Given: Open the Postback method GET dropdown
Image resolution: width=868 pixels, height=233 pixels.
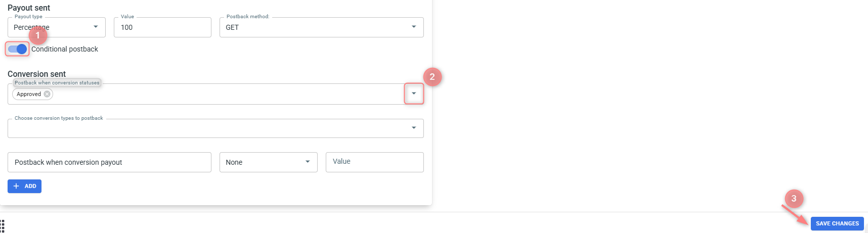Looking at the screenshot, I should (x=322, y=27).
